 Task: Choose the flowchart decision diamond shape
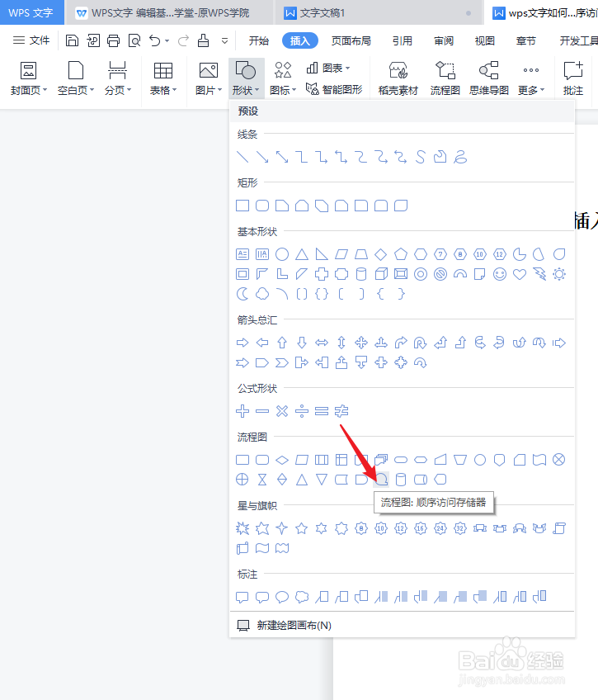(282, 460)
